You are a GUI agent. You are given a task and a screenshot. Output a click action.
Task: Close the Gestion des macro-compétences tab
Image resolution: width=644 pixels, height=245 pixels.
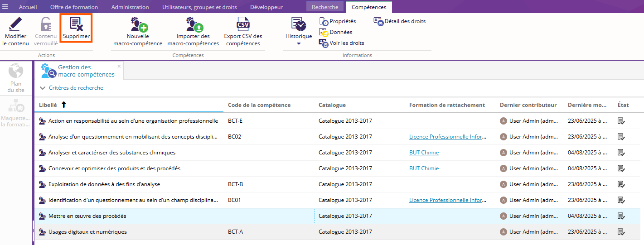tap(119, 66)
